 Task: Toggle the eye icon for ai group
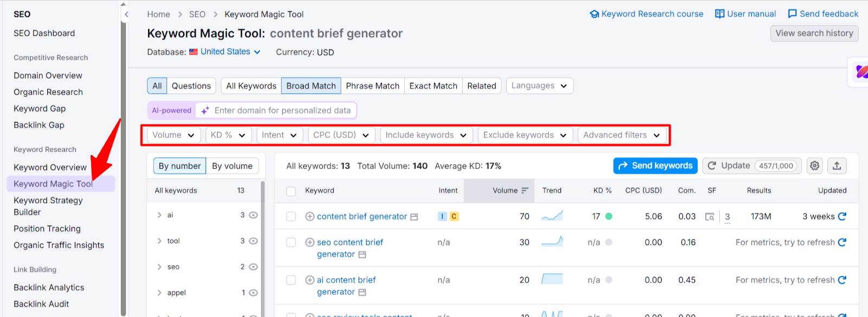pos(253,215)
